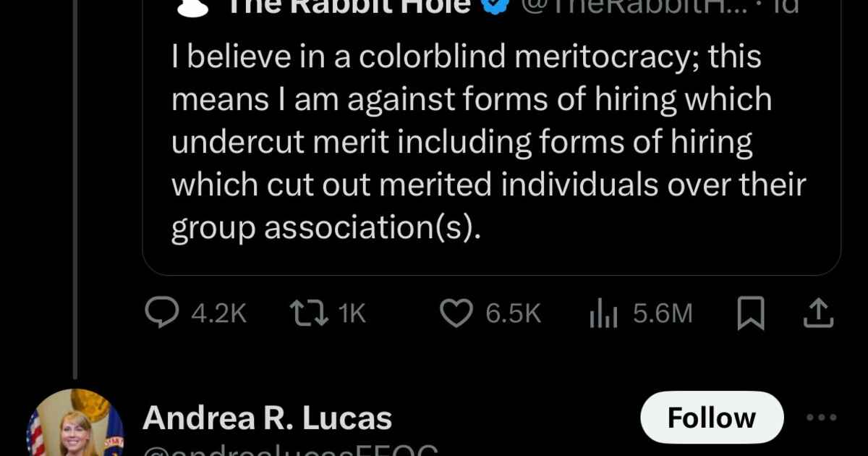Image resolution: width=868 pixels, height=456 pixels.
Task: Click the 5.6M views count
Action: coord(663,313)
